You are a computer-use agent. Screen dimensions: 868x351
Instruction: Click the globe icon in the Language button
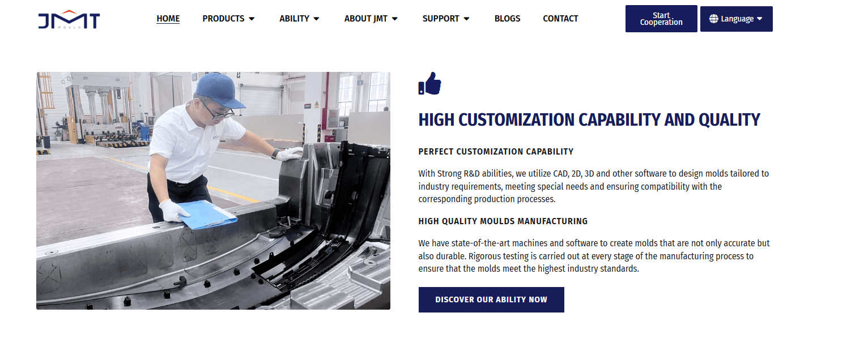tap(714, 19)
